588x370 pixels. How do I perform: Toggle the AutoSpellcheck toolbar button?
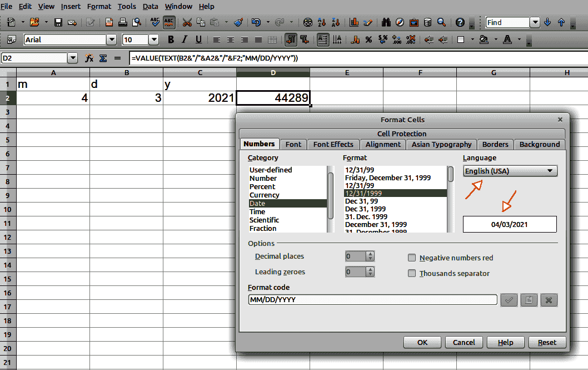coord(169,23)
